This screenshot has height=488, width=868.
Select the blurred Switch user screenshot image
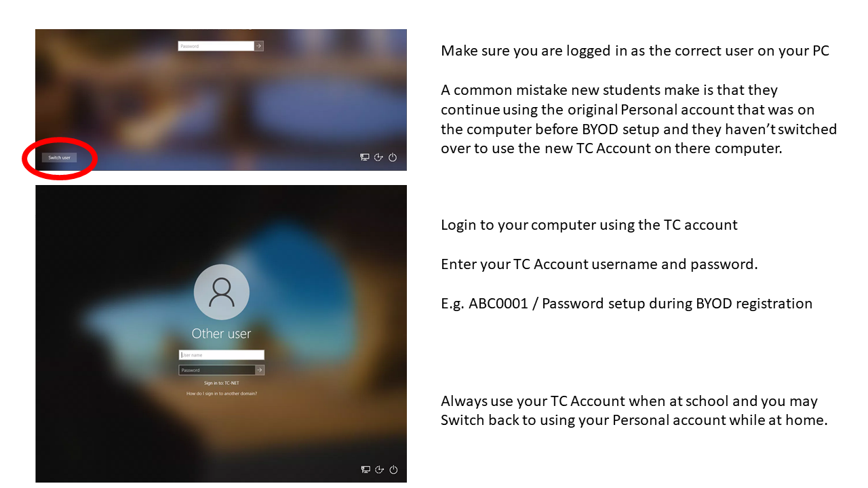pos(221,100)
